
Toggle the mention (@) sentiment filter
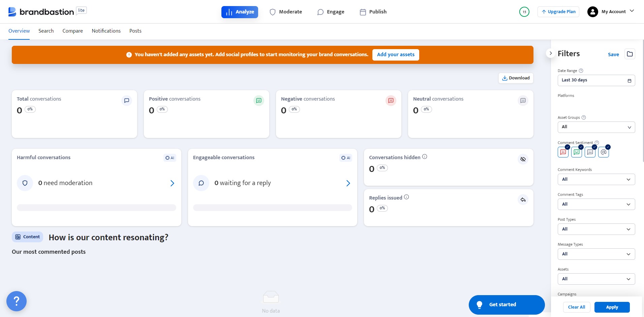[x=603, y=152]
